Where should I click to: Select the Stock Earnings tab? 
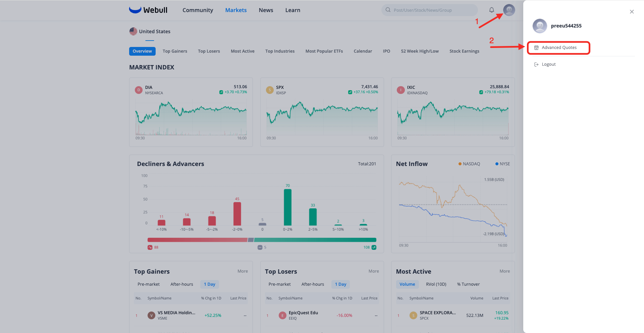(x=464, y=51)
